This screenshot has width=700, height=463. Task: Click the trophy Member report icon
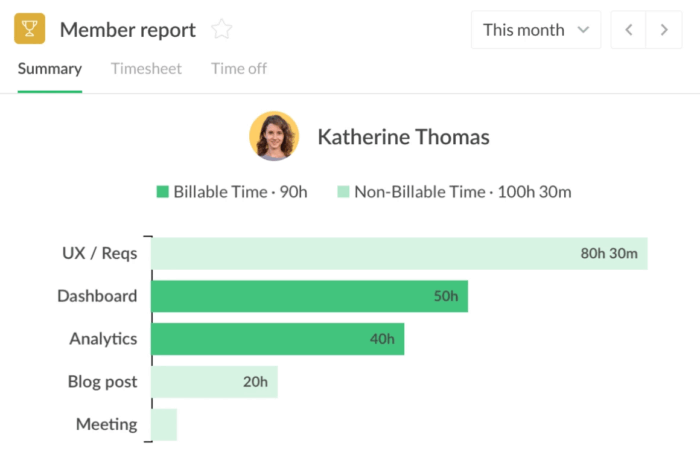coord(30,29)
